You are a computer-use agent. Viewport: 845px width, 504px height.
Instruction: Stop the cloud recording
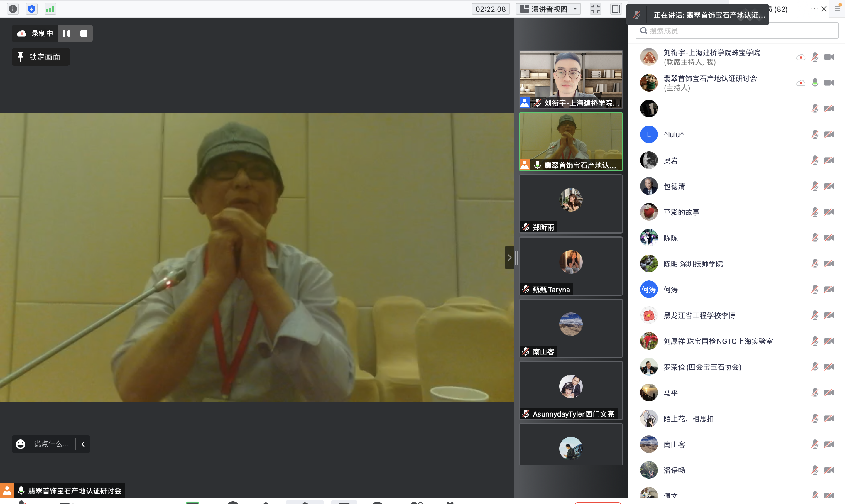84,33
